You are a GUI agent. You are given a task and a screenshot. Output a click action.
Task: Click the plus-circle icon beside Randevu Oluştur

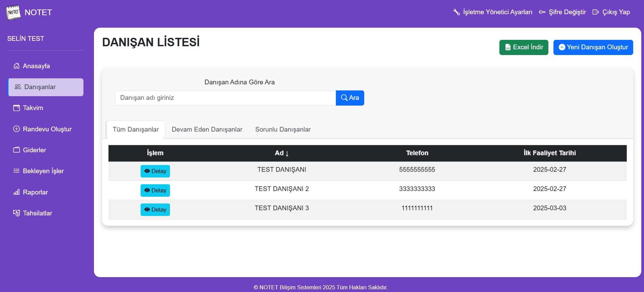(x=17, y=129)
